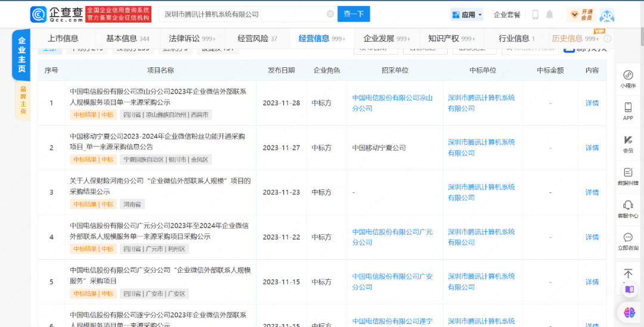Switch to 法律诉讼 tab
Screen dimensions: 644x327
(x=192, y=39)
